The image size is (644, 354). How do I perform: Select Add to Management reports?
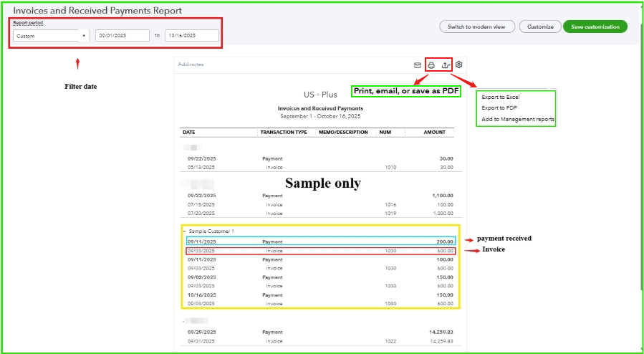coord(517,119)
